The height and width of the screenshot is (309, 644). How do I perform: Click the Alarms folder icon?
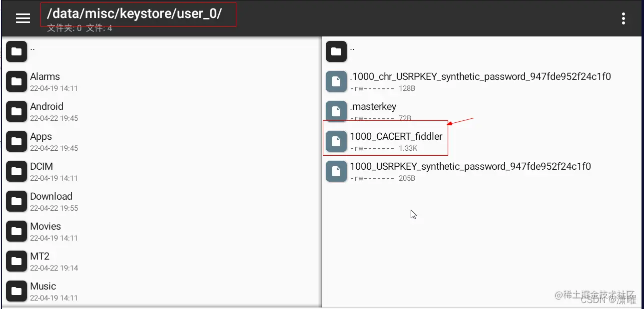(16, 81)
